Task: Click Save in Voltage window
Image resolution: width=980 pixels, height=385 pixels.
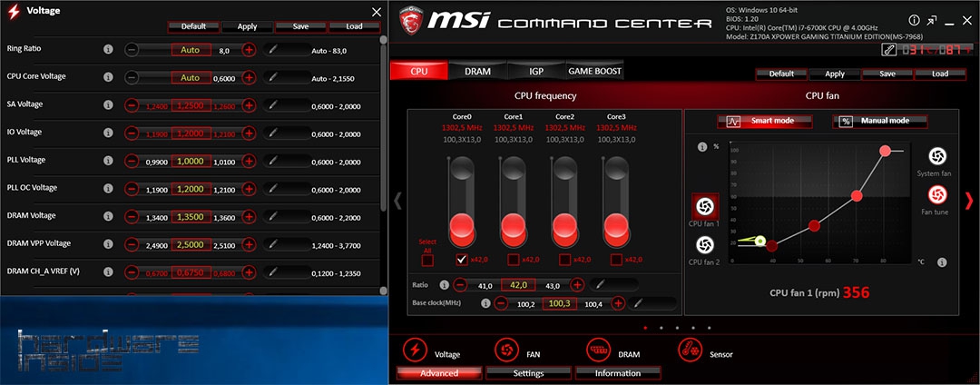Action: (300, 27)
